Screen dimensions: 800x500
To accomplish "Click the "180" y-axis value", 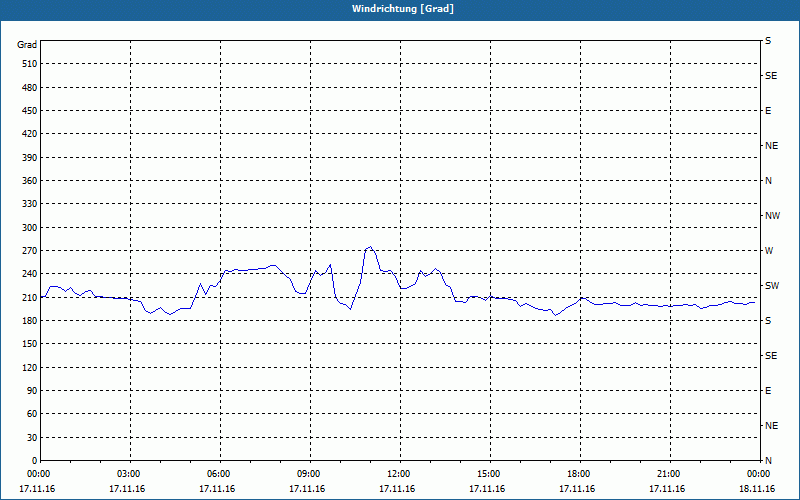I will pyautogui.click(x=29, y=321).
